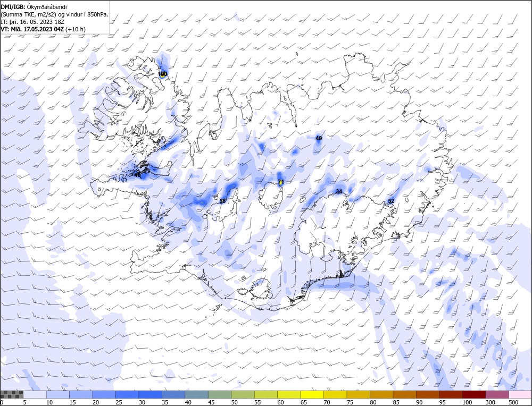
Task: Pick the 85–90 brown-orange legend swatch
Action: (x=404, y=394)
